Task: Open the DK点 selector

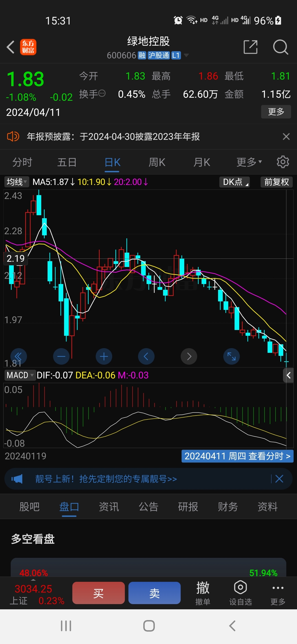Action: tap(234, 182)
